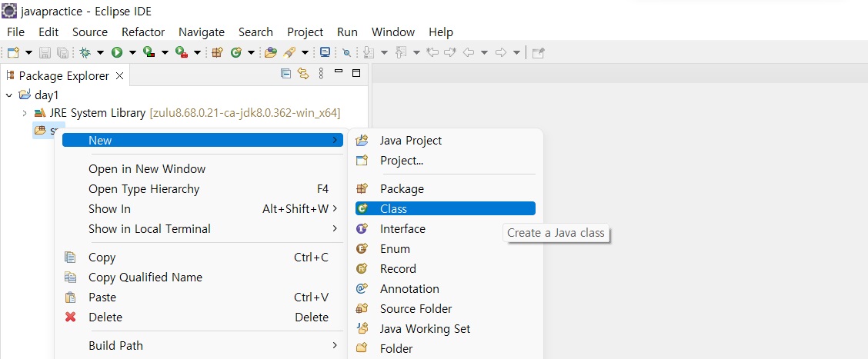
Task: Select JRE System Library tree item
Action: pos(186,114)
